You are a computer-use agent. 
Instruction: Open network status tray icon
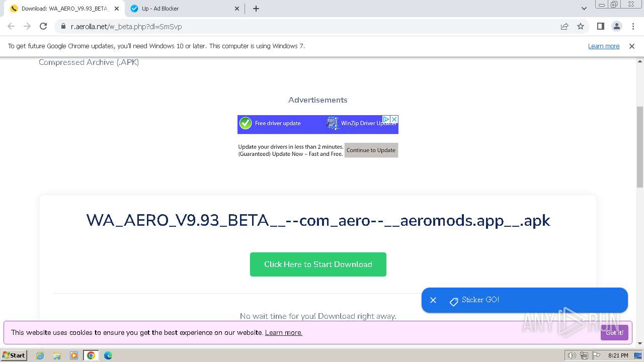click(x=584, y=355)
